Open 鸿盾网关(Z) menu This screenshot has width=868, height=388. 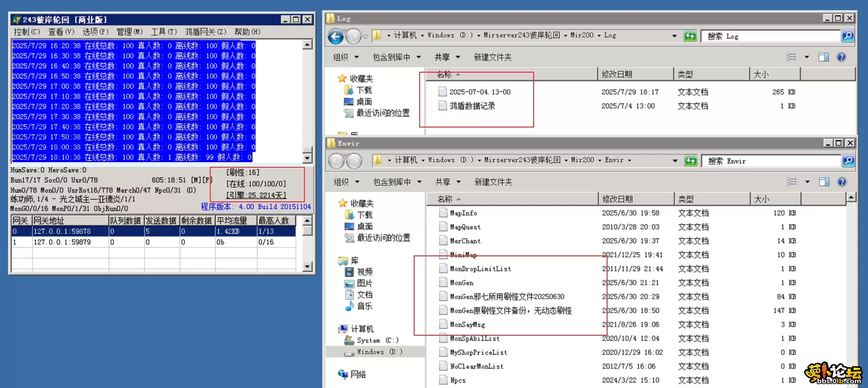206,32
